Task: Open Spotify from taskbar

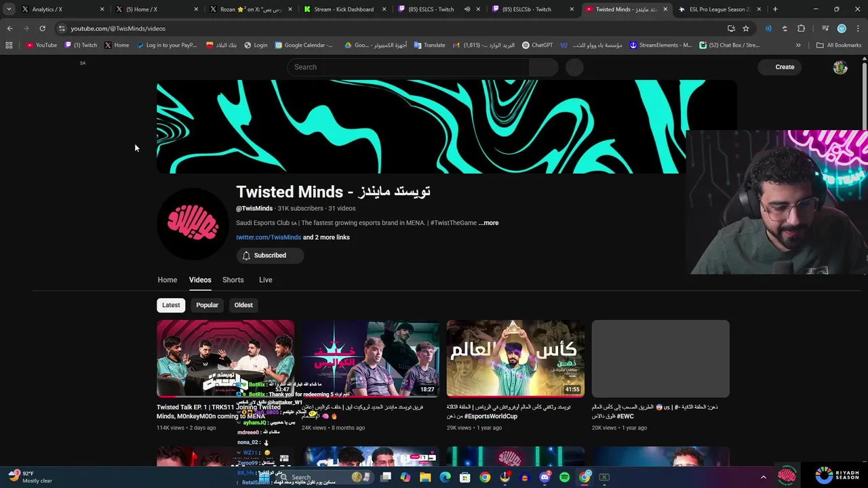Action: point(565,477)
